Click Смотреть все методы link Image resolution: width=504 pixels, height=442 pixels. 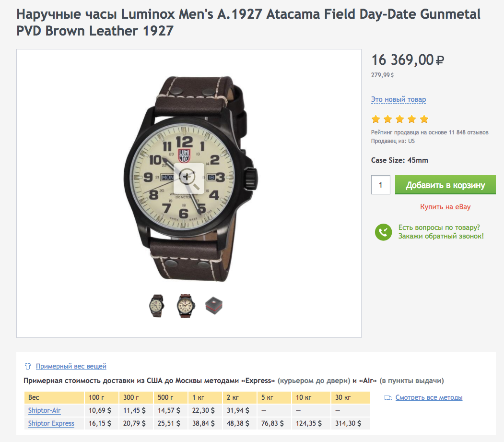tap(429, 397)
